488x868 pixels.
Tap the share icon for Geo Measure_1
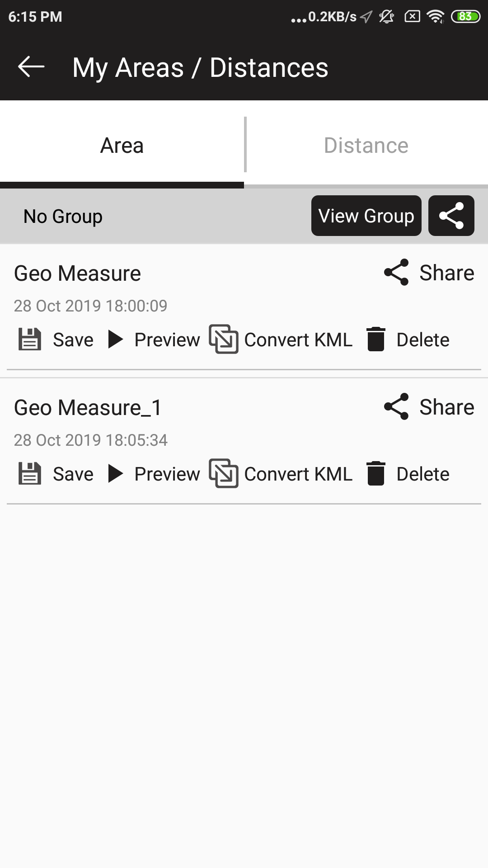point(396,406)
